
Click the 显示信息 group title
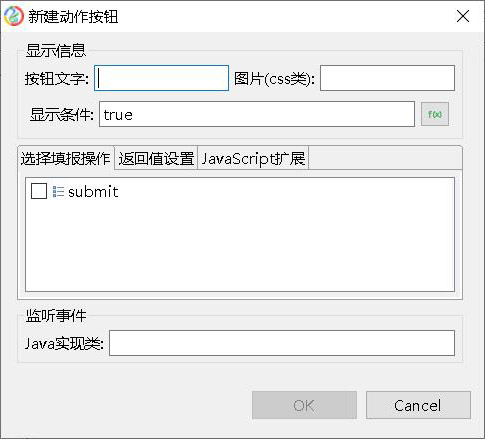56,51
